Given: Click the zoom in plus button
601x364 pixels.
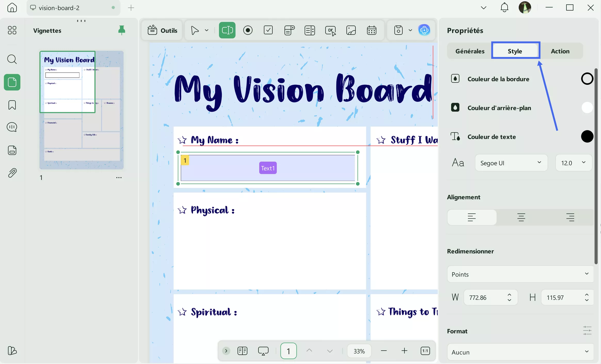Looking at the screenshot, I should click(404, 351).
